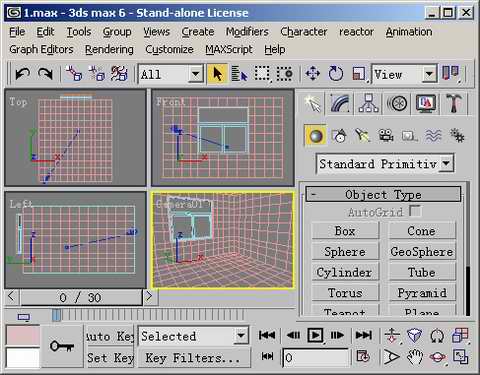The image size is (480, 375).
Task: Open the Modifiers menu
Action: click(247, 32)
